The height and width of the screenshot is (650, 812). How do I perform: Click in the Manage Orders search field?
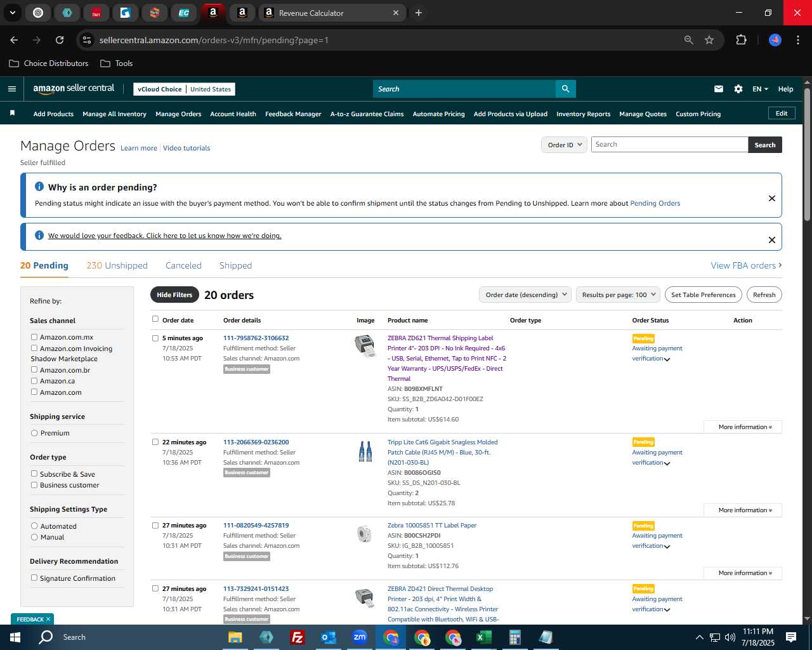click(x=669, y=145)
